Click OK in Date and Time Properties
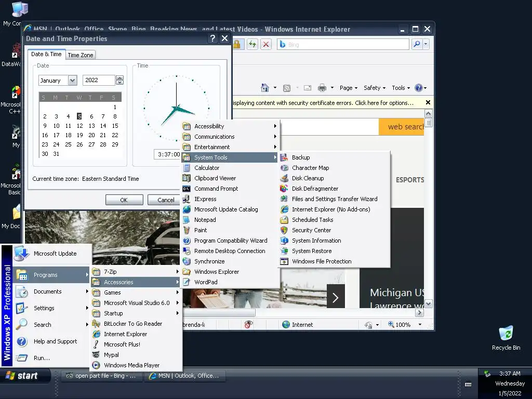The image size is (532, 399). pyautogui.click(x=124, y=200)
